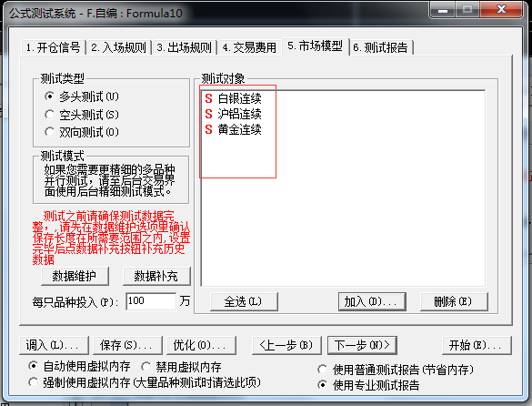Go to the 3.出场规则 tab
532x406 pixels.
(184, 47)
